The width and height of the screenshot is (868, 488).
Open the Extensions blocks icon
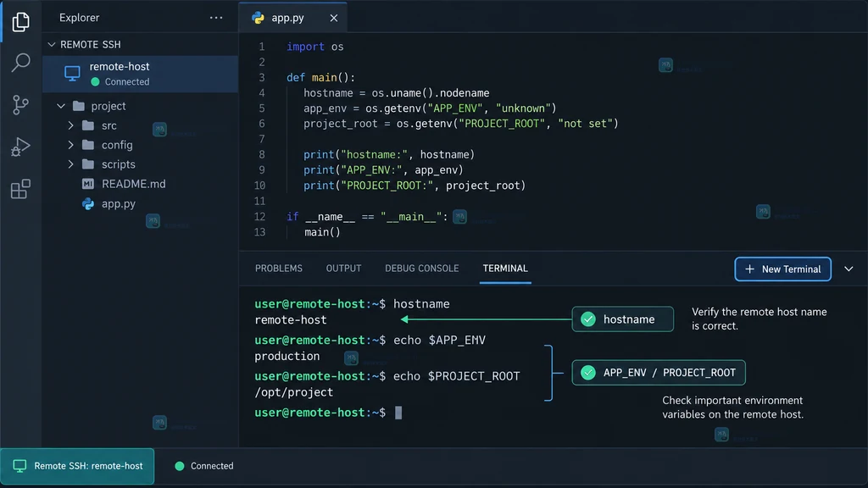click(20, 189)
